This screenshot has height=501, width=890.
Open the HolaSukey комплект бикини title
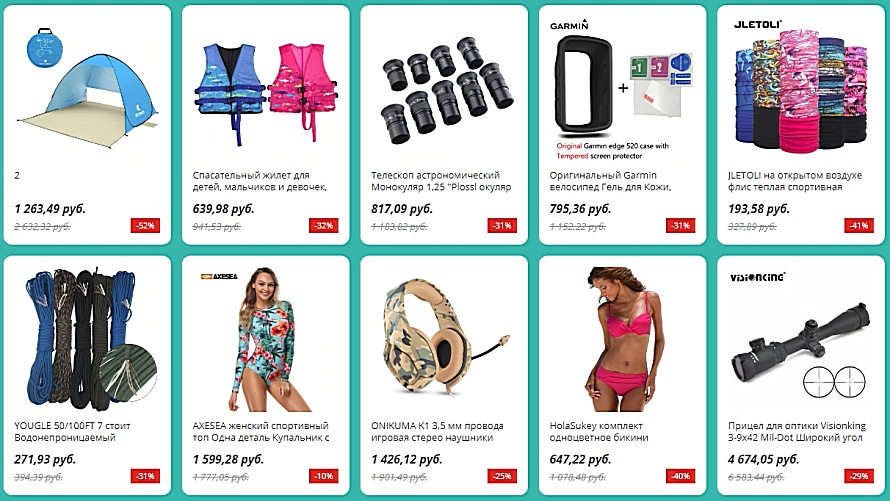pyautogui.click(x=599, y=431)
